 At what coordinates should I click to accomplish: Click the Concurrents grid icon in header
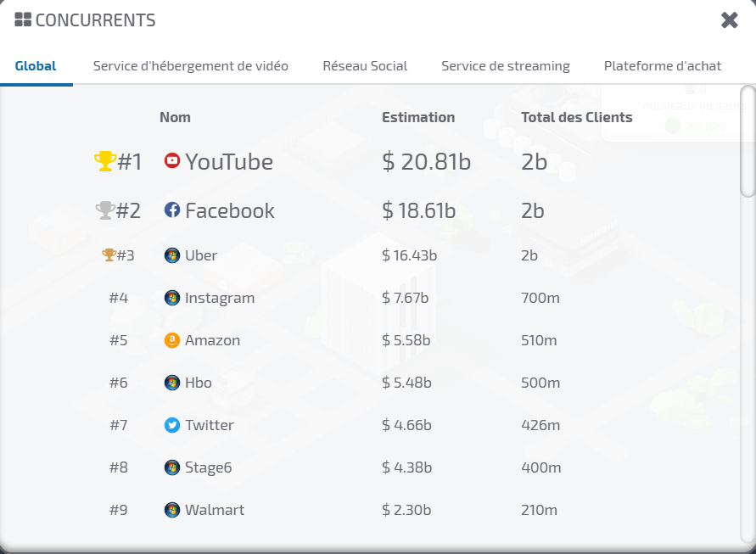click(x=23, y=20)
